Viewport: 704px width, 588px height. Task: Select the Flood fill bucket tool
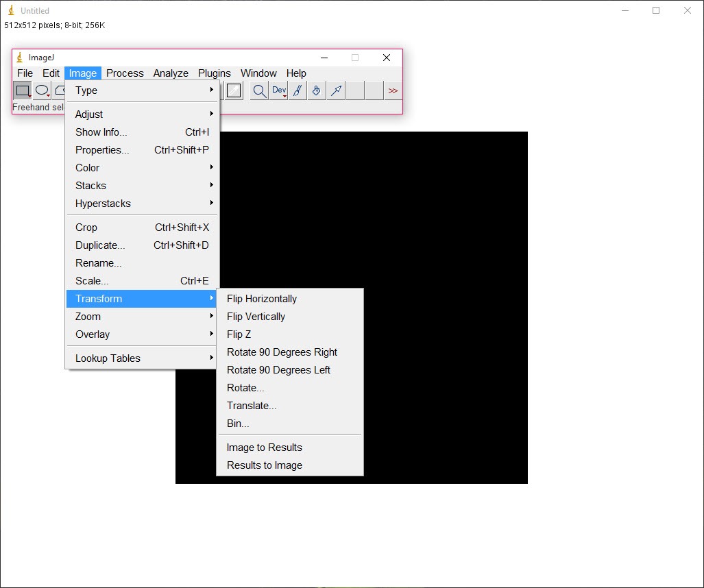pyautogui.click(x=317, y=90)
